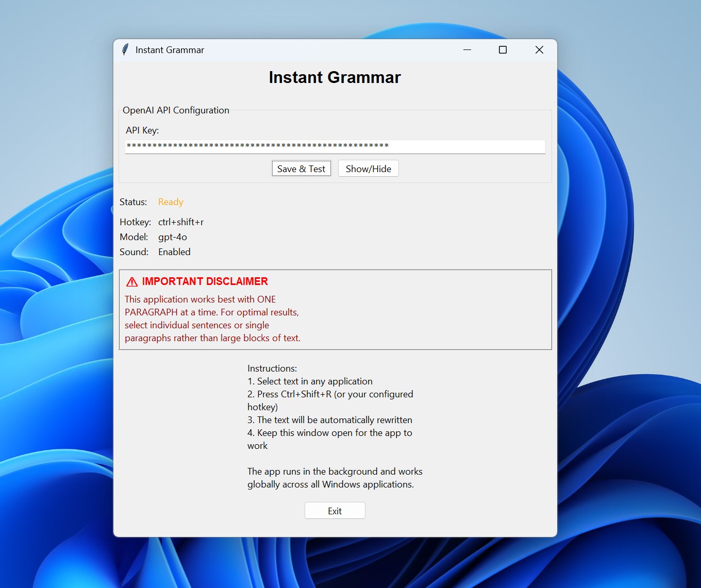The image size is (701, 588).
Task: Click the Python feather icon in the title bar
Action: [x=125, y=49]
